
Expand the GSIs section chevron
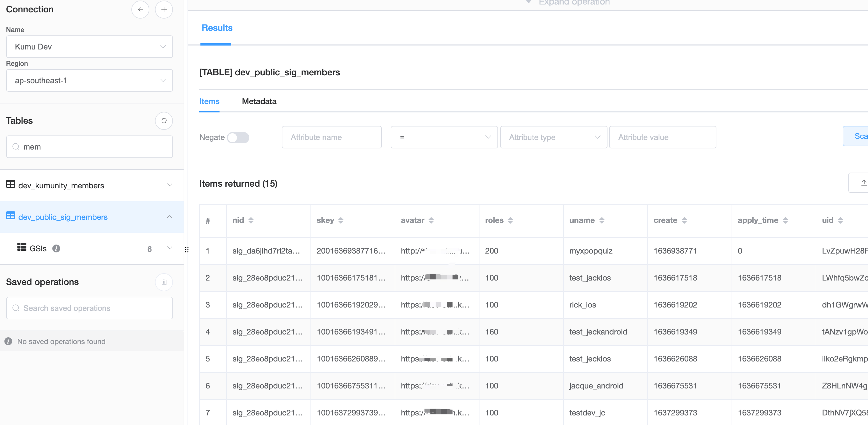pyautogui.click(x=170, y=248)
